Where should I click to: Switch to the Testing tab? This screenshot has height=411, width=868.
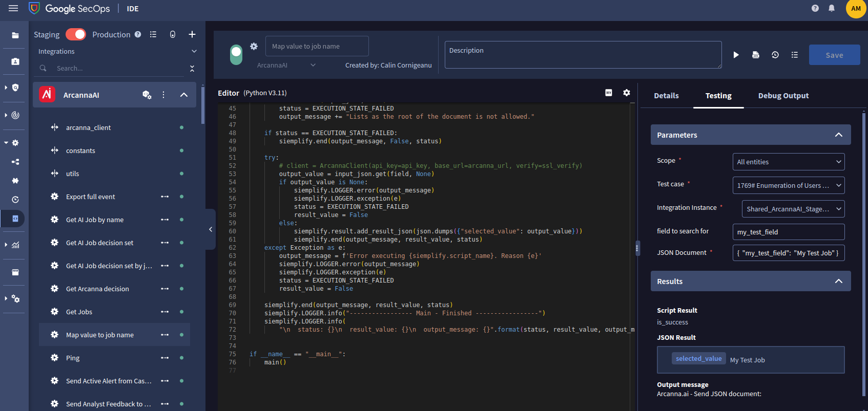pos(718,96)
